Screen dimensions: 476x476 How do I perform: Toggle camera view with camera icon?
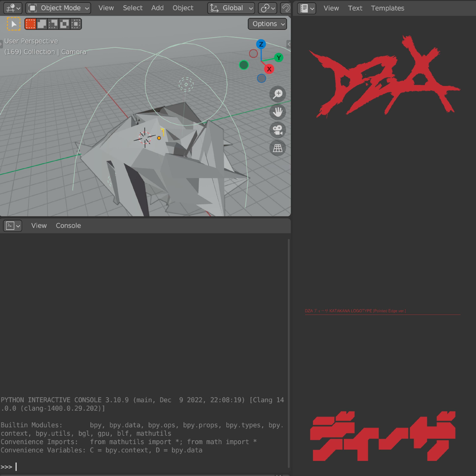click(277, 130)
